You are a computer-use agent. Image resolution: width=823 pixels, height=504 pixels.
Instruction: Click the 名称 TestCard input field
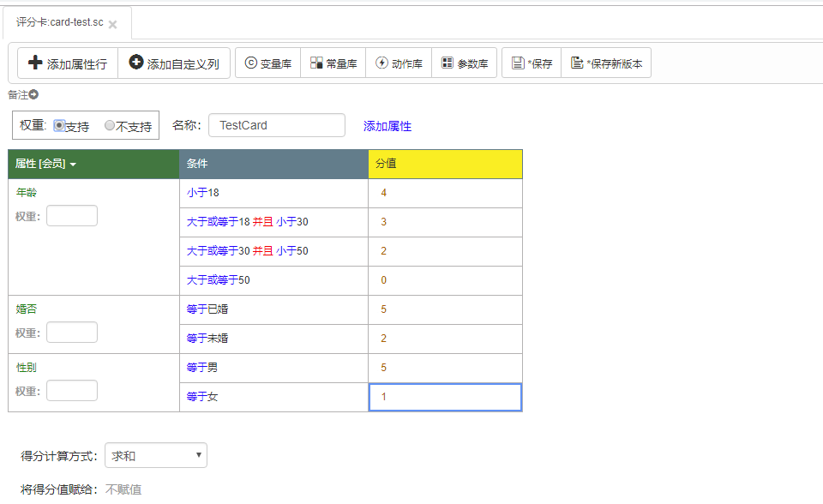pyautogui.click(x=277, y=125)
